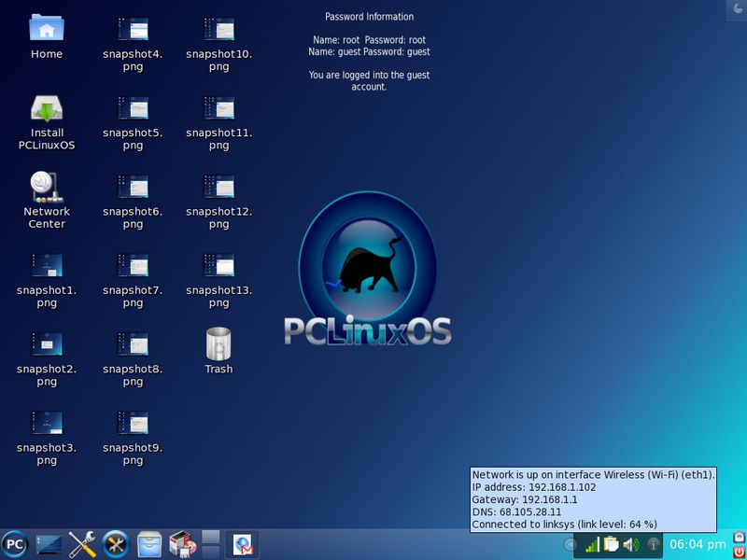Screen dimensions: 747x560
Task: Open the desktop toolbox corner icon
Action: click(737, 9)
